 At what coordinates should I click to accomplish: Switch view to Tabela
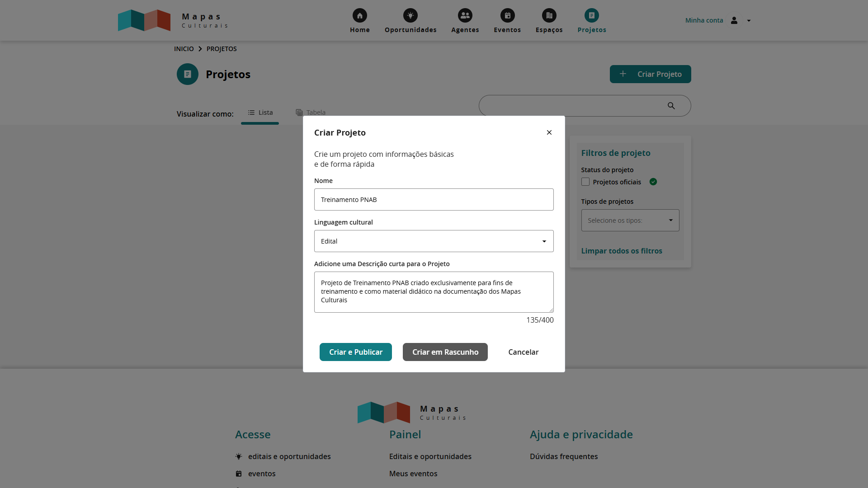coord(311,113)
